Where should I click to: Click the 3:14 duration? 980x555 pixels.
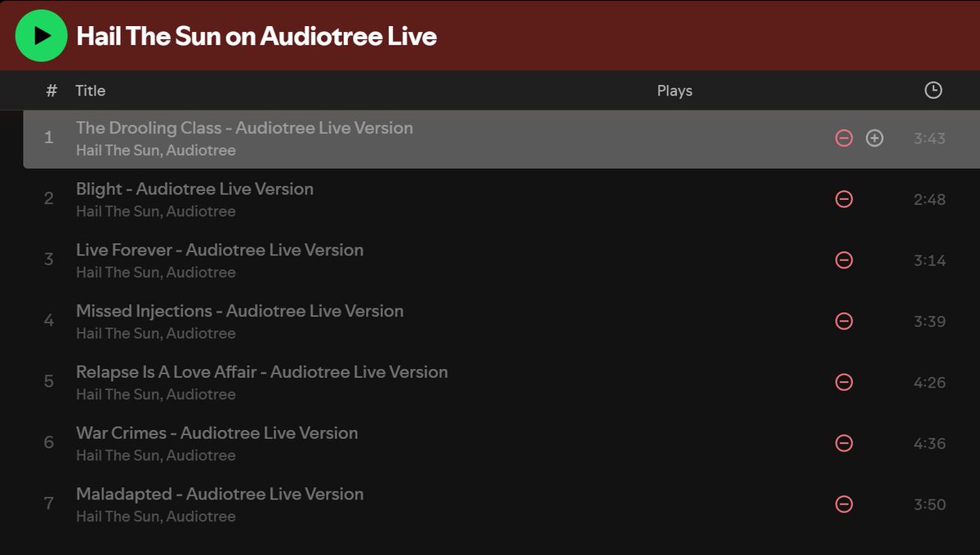[929, 261]
